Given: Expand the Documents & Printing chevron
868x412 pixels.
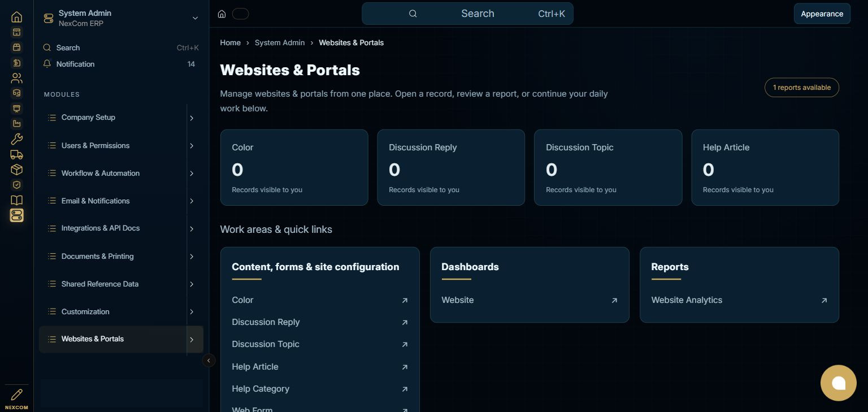Looking at the screenshot, I should click(192, 257).
